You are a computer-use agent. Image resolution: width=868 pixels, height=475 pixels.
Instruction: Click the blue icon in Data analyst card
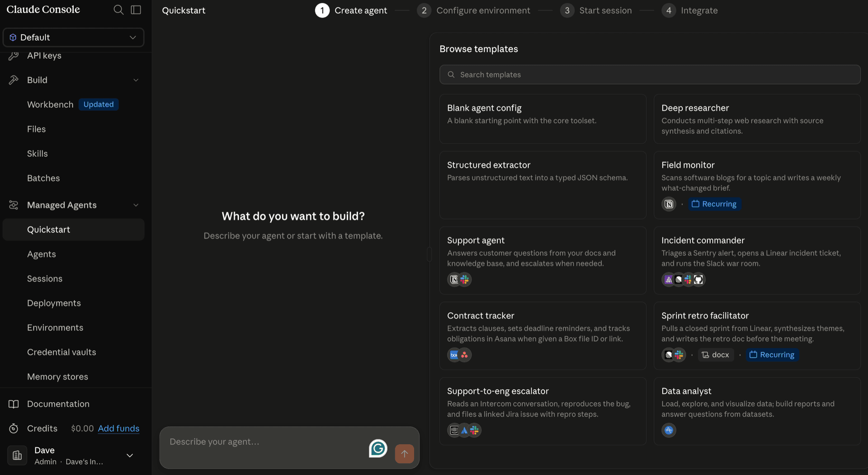click(x=669, y=430)
